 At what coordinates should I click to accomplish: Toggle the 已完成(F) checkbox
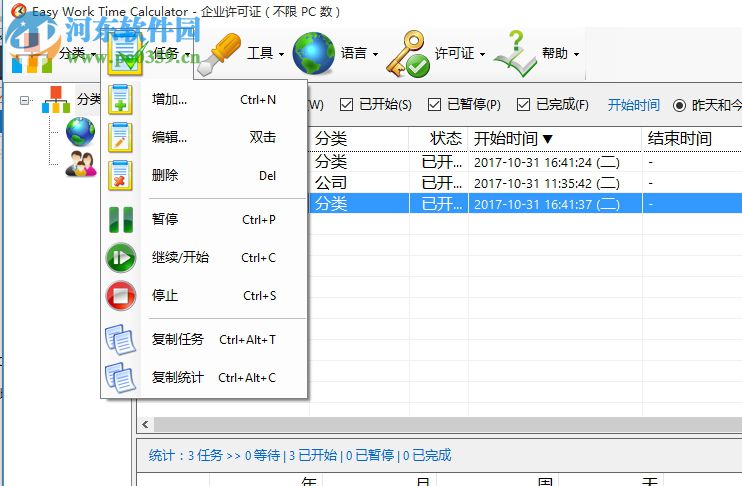coord(523,105)
